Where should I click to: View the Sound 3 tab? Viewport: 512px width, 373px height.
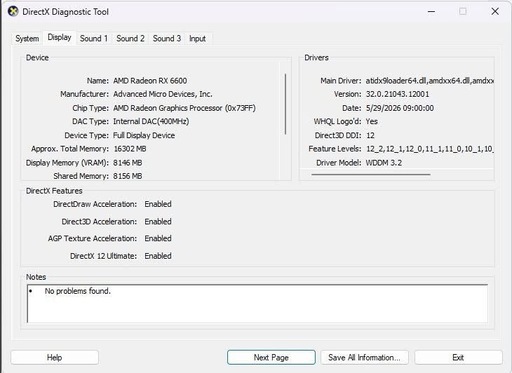click(167, 38)
